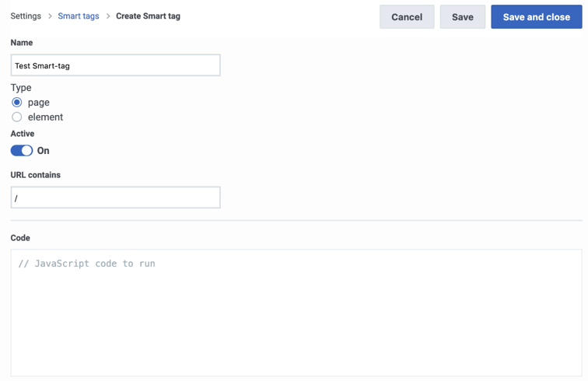Image resolution: width=588 pixels, height=381 pixels.
Task: Focus the URL contains field
Action: point(115,197)
